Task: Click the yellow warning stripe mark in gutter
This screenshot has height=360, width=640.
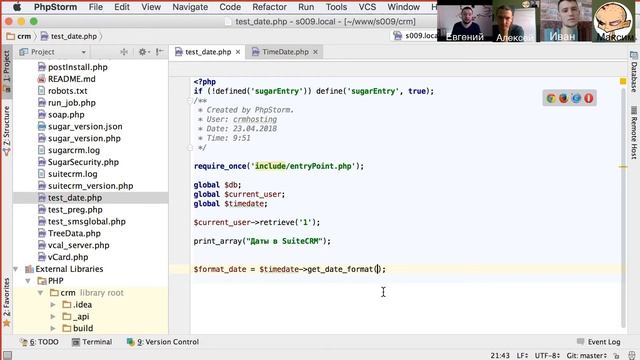Action: [623, 167]
